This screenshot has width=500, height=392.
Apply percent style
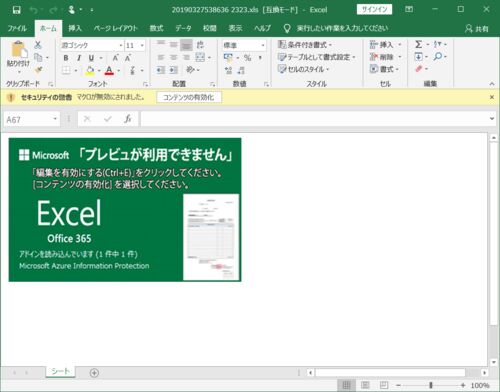coord(247,58)
